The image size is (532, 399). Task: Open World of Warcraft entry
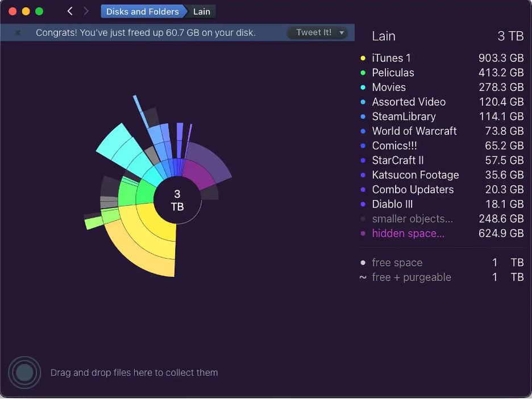[x=414, y=131]
